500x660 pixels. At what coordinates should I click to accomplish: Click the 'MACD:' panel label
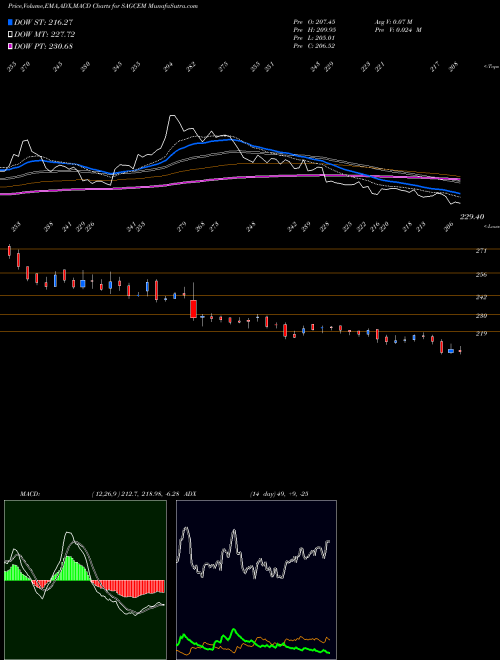click(x=30, y=494)
